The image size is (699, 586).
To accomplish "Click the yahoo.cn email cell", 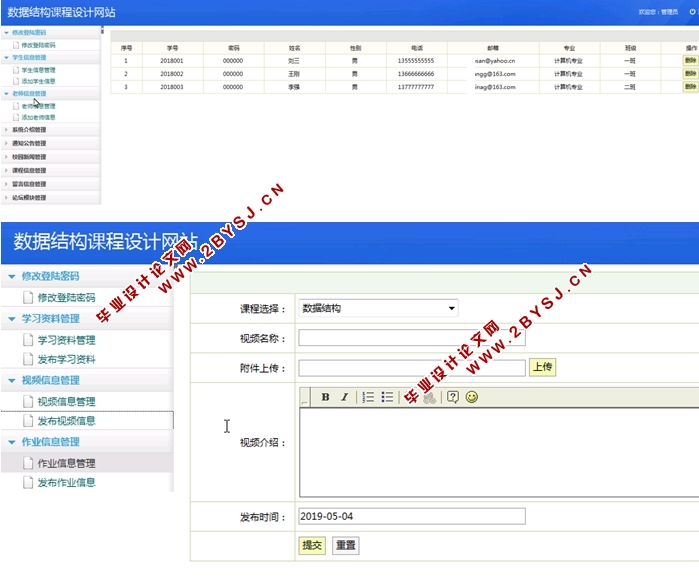I will click(x=495, y=61).
